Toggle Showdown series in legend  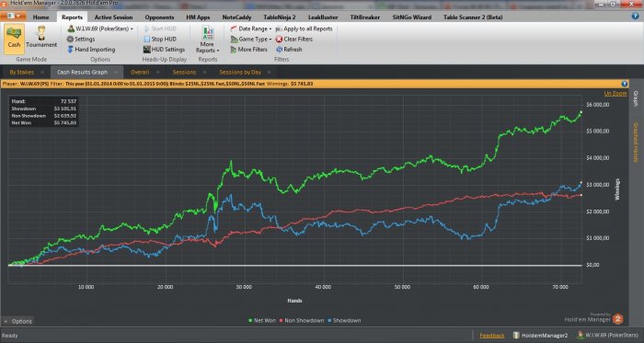click(344, 320)
